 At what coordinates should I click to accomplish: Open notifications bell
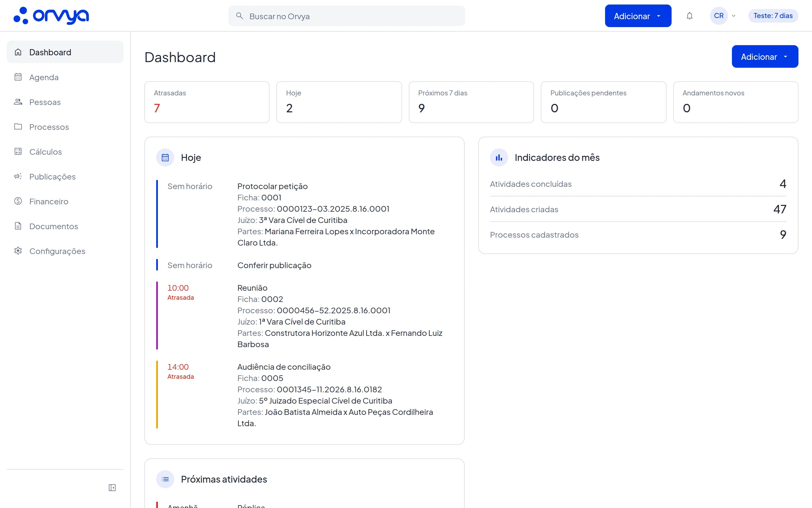tap(690, 16)
